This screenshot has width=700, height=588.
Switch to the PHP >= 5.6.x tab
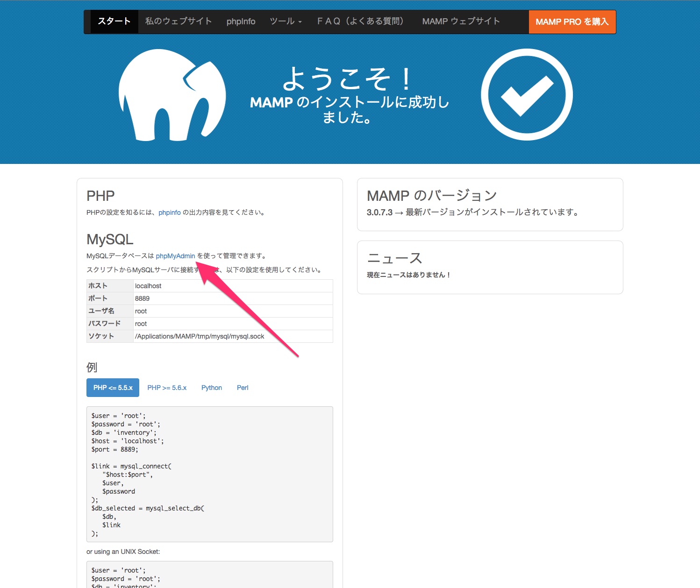[x=167, y=388]
